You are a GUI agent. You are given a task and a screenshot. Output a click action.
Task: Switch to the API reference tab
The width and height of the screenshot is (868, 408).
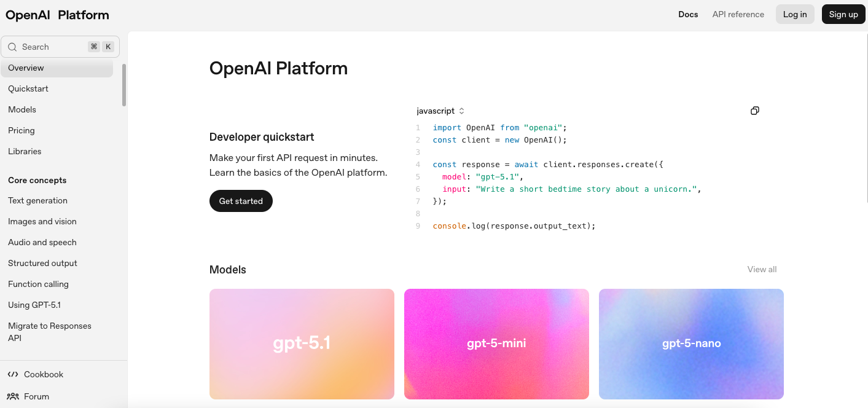point(738,14)
